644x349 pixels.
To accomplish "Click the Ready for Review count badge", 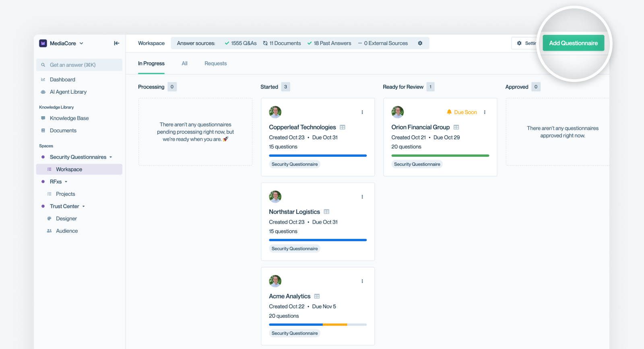I will click(430, 87).
